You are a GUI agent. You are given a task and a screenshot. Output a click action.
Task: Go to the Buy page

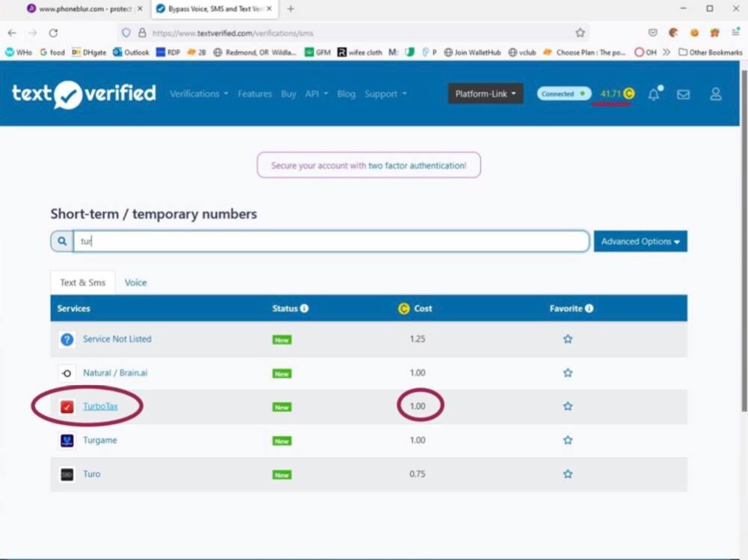pyautogui.click(x=288, y=94)
